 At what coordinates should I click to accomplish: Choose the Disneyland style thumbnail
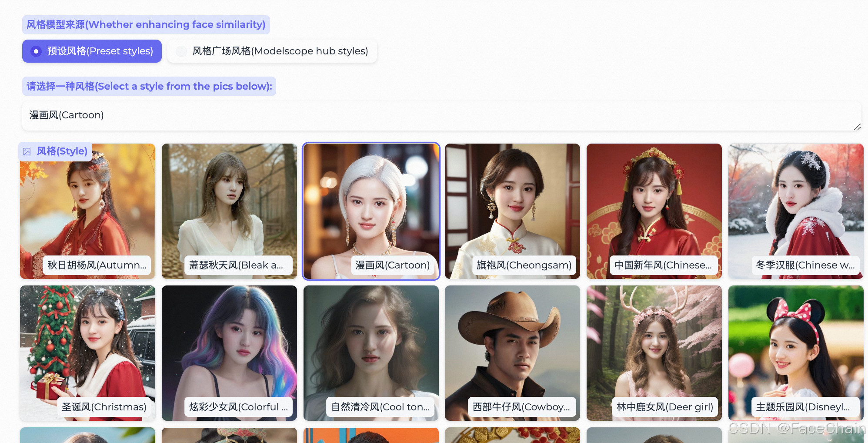796,353
